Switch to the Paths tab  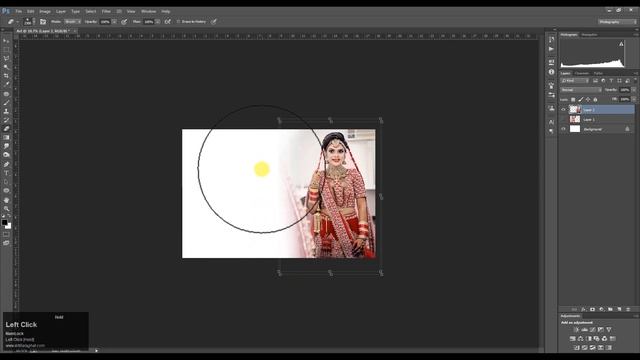[x=598, y=73]
